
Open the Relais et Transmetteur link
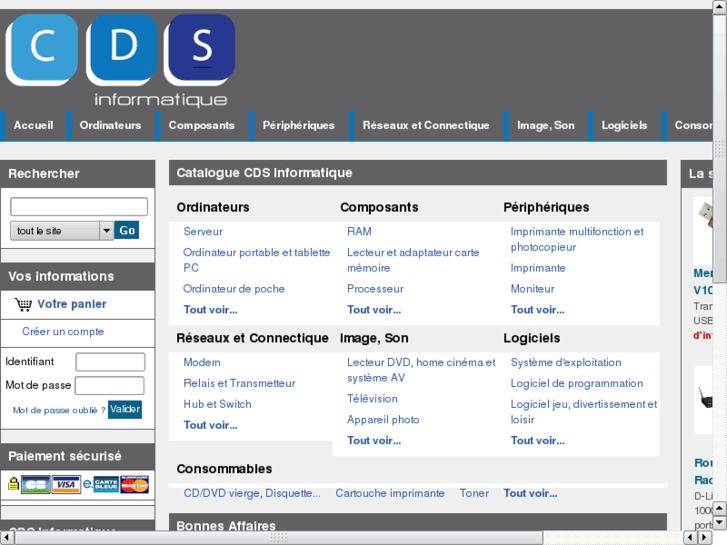[239, 383]
